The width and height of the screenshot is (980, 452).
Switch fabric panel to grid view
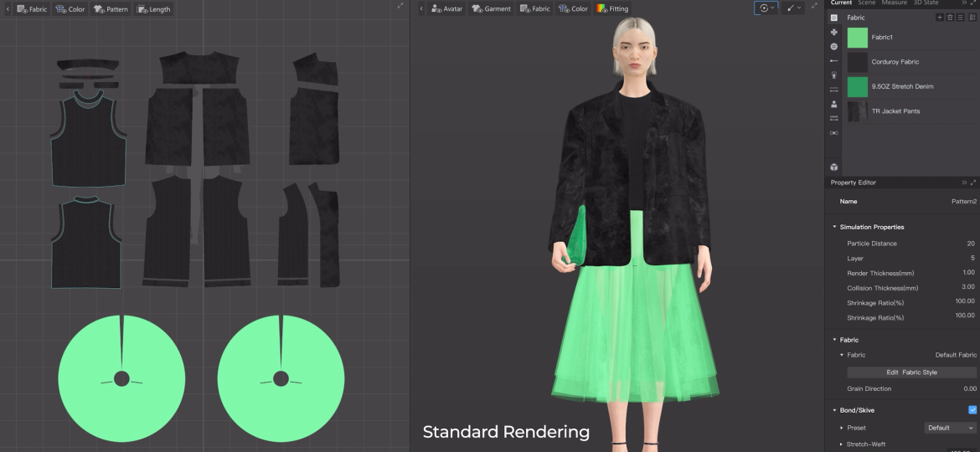(x=971, y=18)
